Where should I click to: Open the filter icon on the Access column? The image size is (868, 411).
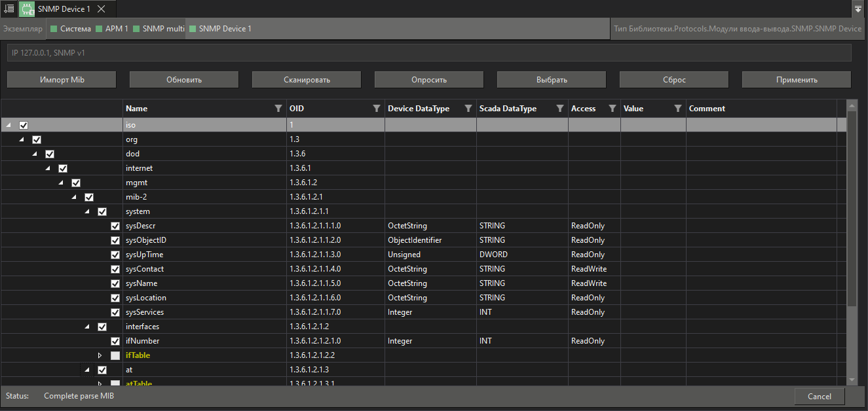[612, 109]
